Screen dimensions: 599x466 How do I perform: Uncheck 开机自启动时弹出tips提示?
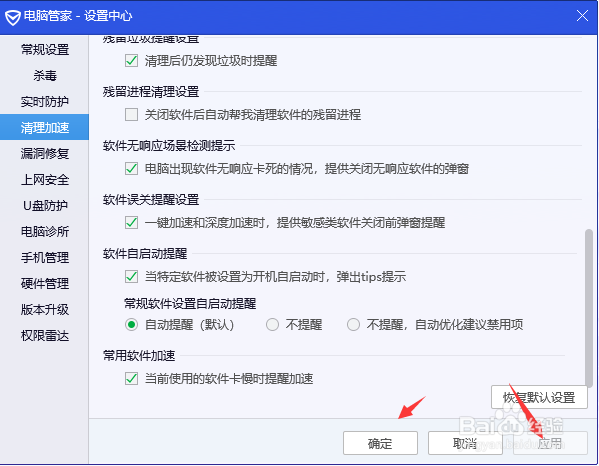(x=131, y=276)
